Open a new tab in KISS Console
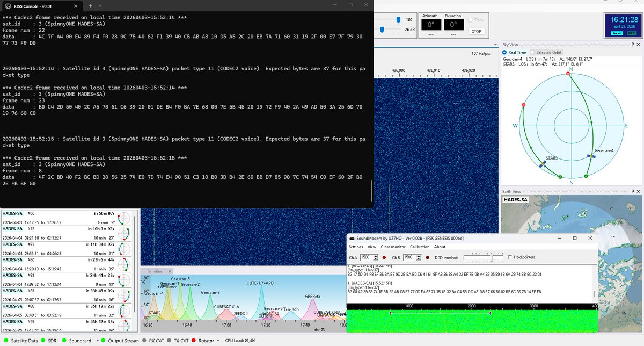Viewport: 644px width, 346px height. coord(90,5)
